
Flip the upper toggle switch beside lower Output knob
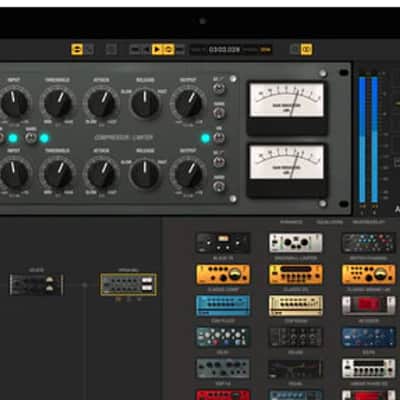(219, 162)
